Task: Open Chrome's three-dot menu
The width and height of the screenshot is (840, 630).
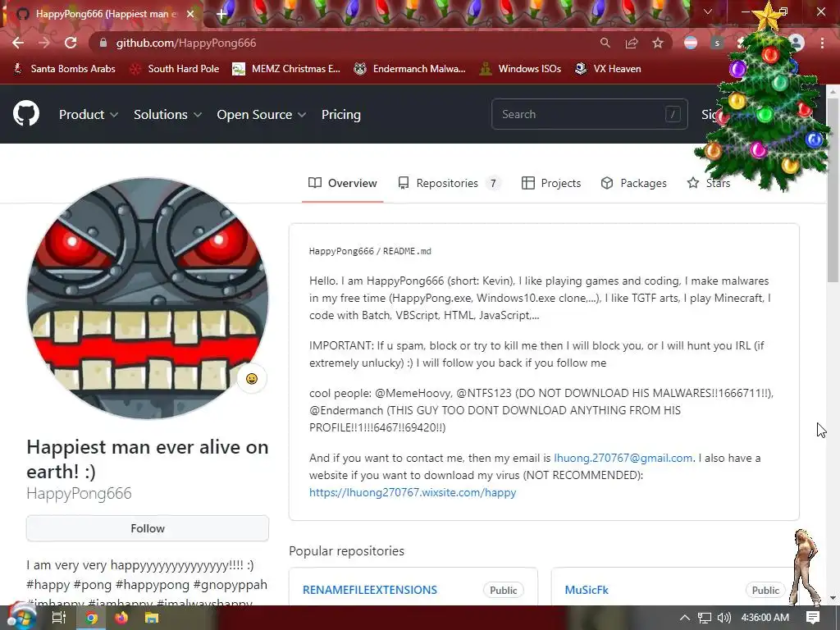Action: (822, 43)
